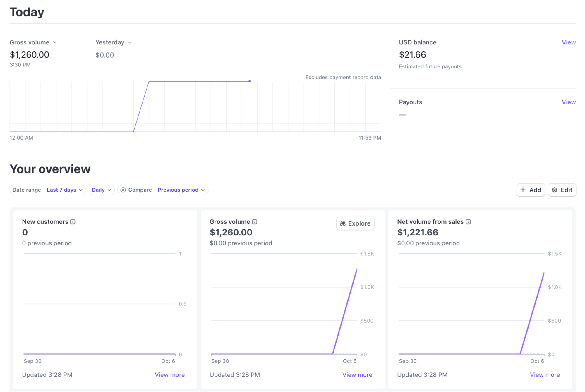585x392 pixels.
Task: Click the plus icon on the Add button
Action: click(x=523, y=190)
